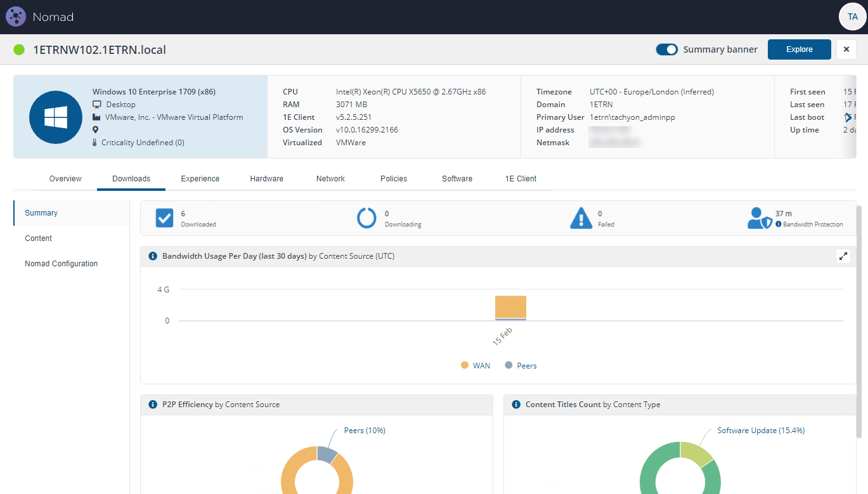Switch to the Software tab
This screenshot has width=868, height=494.
(x=457, y=179)
